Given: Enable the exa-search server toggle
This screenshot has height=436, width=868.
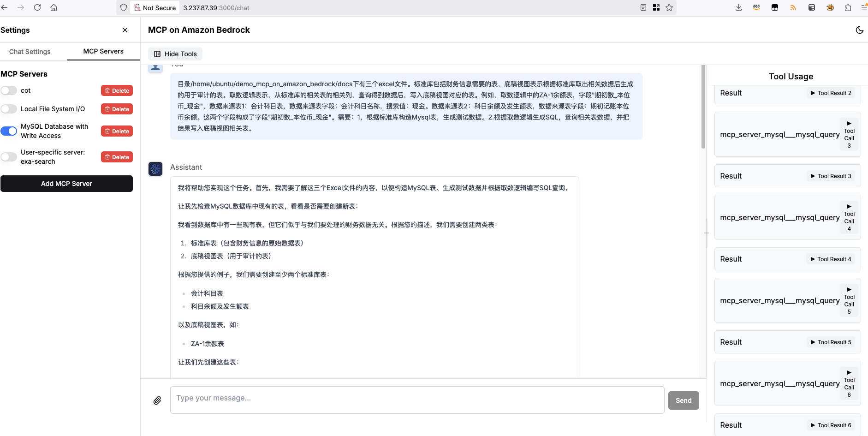Looking at the screenshot, I should (9, 157).
